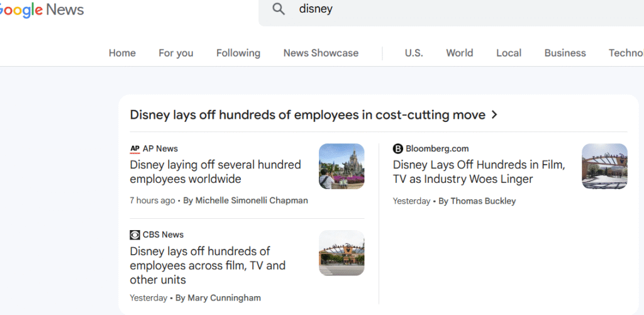Image resolution: width=644 pixels, height=315 pixels.
Task: Open 'Disney laying off several hundred employees worldwide'
Action: tap(216, 172)
